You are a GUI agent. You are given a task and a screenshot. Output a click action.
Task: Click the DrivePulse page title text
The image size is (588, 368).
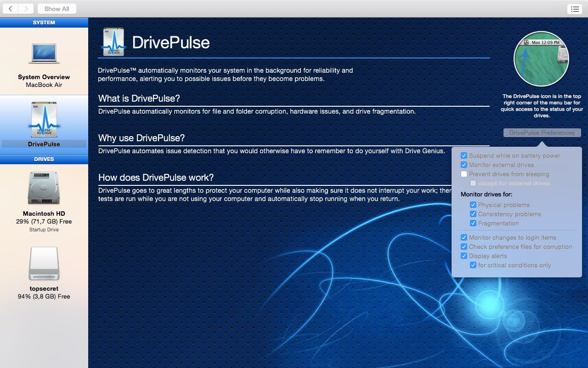[x=171, y=42]
